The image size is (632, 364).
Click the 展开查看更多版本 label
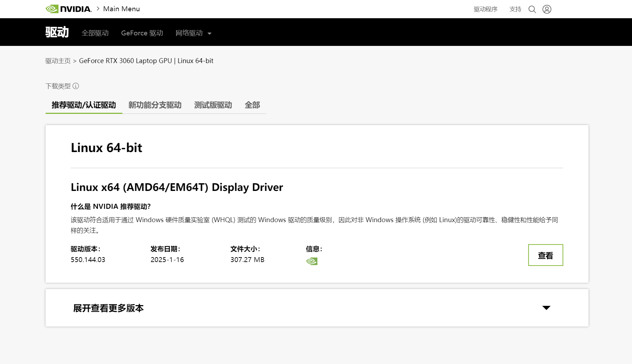pos(108,308)
